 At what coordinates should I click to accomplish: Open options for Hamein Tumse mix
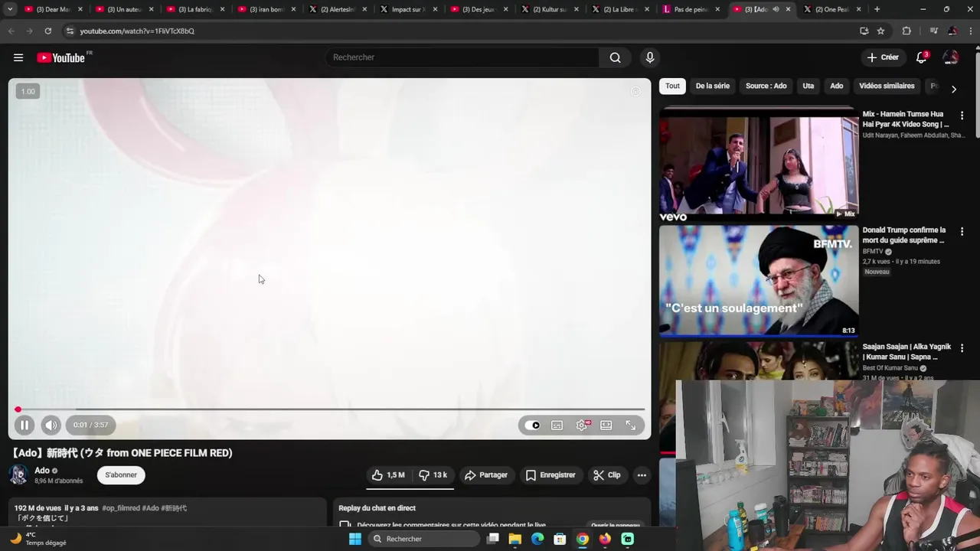pyautogui.click(x=962, y=116)
